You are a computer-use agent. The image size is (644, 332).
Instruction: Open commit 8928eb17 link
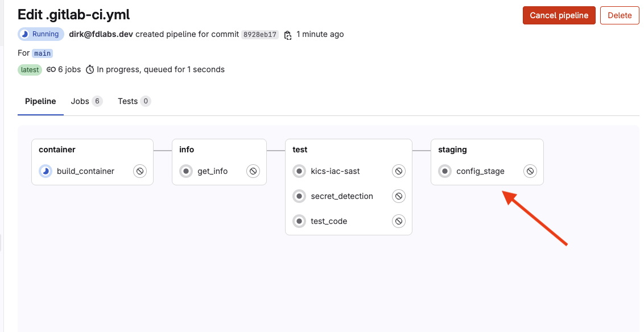coord(260,35)
